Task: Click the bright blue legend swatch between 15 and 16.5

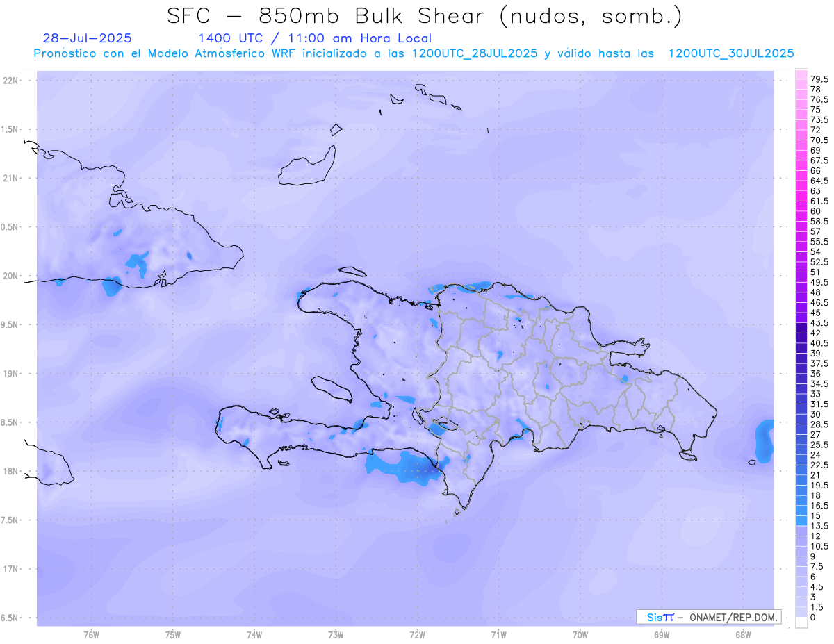Action: point(801,511)
